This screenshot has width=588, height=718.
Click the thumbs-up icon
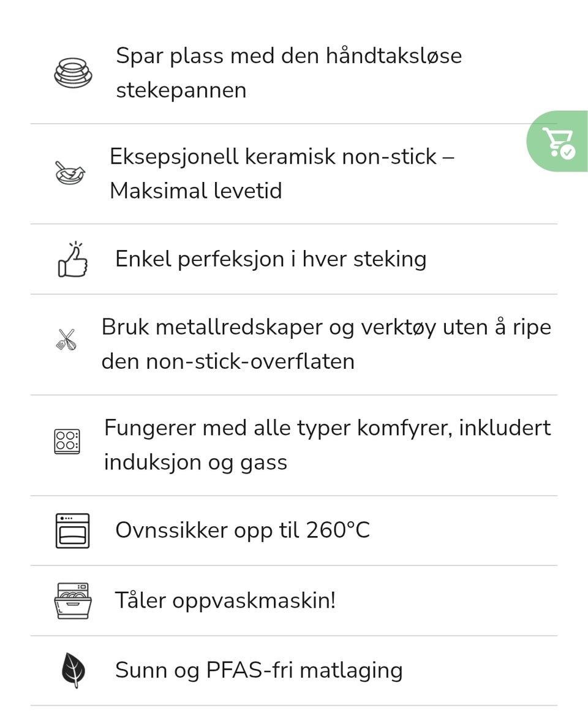pos(73,259)
